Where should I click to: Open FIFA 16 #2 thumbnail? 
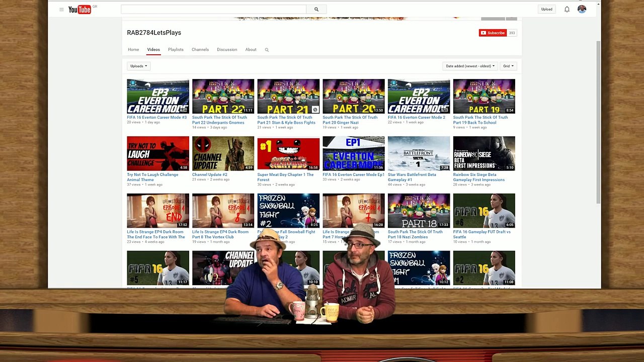click(x=484, y=268)
